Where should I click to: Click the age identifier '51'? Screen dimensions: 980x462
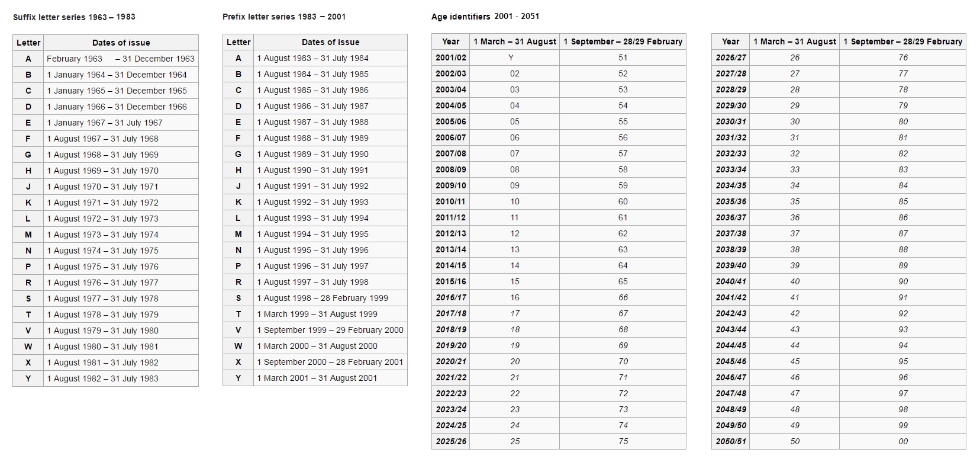coord(623,57)
